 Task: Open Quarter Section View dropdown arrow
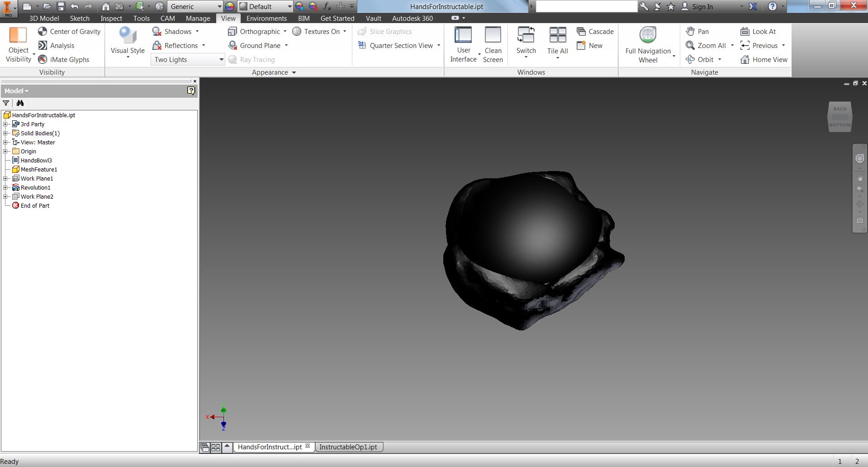[438, 45]
